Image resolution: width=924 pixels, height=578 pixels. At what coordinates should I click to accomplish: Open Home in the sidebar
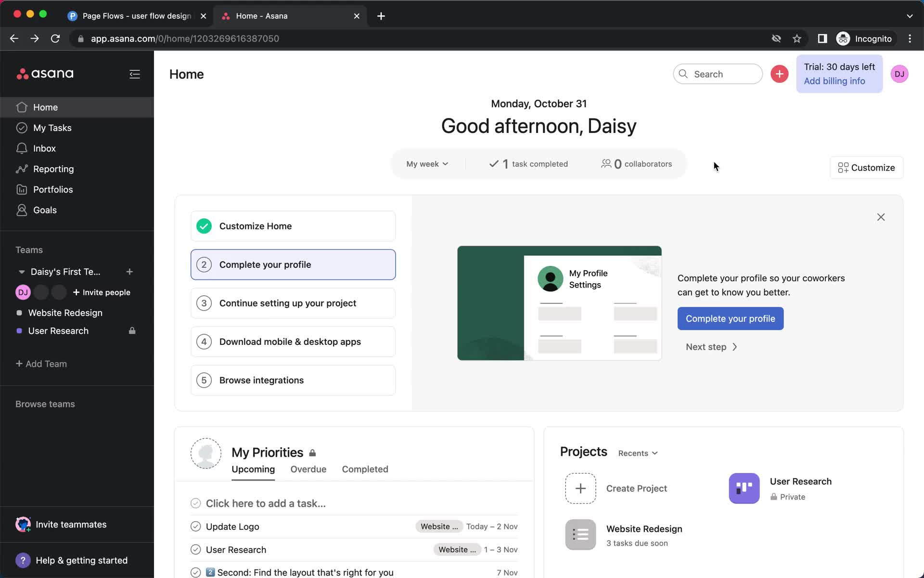tap(77, 107)
